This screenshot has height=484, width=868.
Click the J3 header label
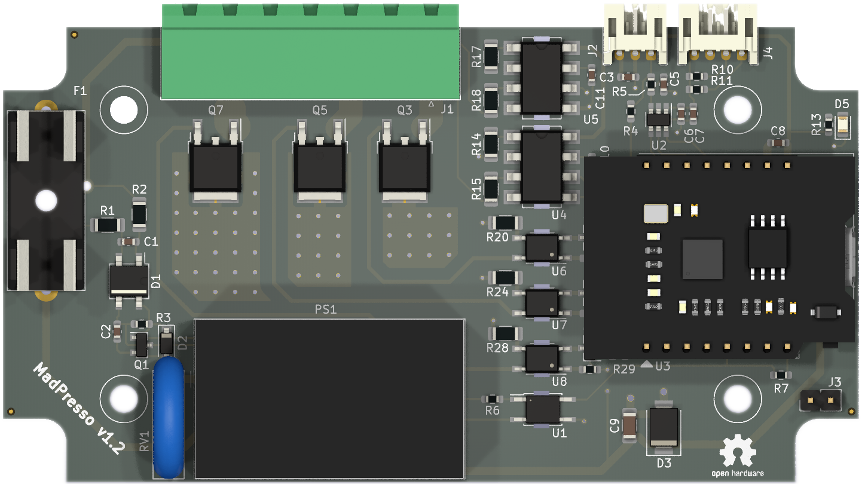click(x=835, y=382)
